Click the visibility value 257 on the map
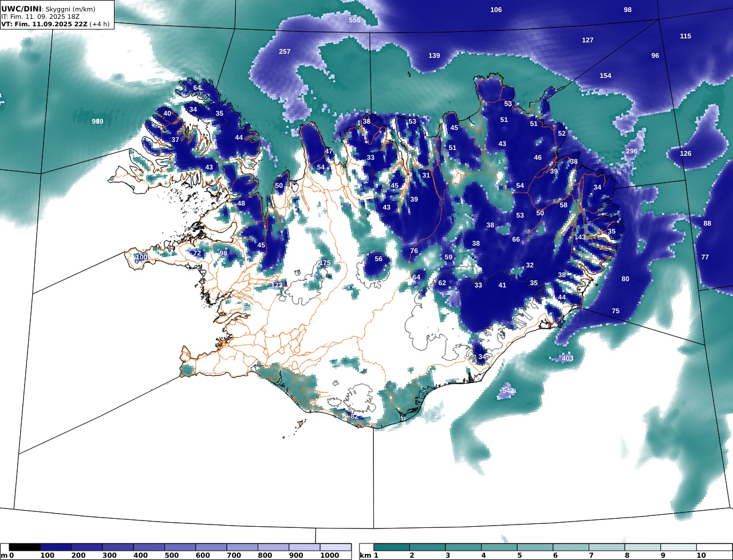This screenshot has height=560, width=733. [x=285, y=52]
